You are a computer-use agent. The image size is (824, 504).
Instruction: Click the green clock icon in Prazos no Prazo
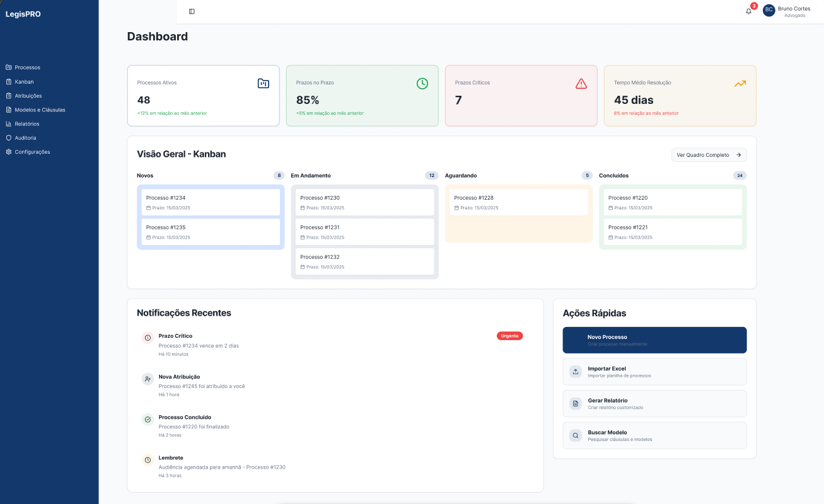click(x=422, y=83)
